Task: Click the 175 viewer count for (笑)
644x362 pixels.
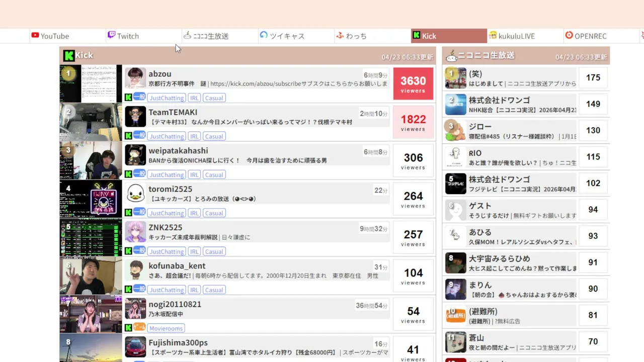Action: 593,77
